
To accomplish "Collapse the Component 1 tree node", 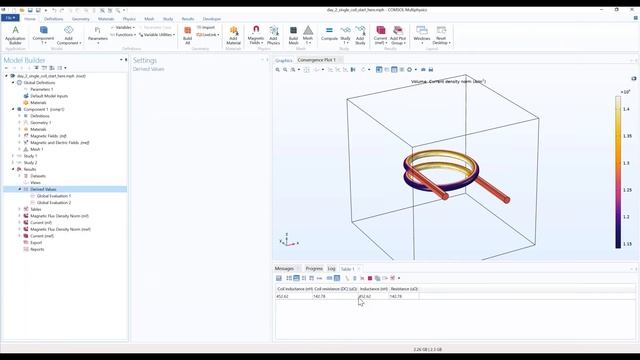I will [13, 109].
